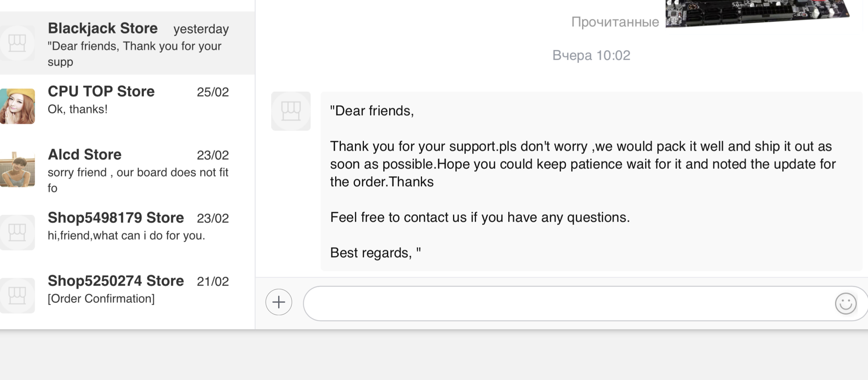Click CPU TOP Store's profile photo

point(17,106)
